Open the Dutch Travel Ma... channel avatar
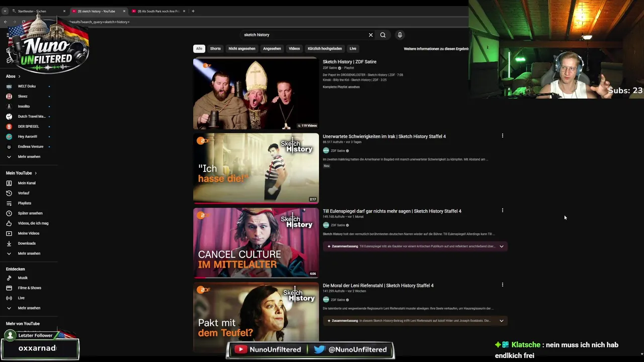This screenshot has width=644, height=362. point(9,116)
